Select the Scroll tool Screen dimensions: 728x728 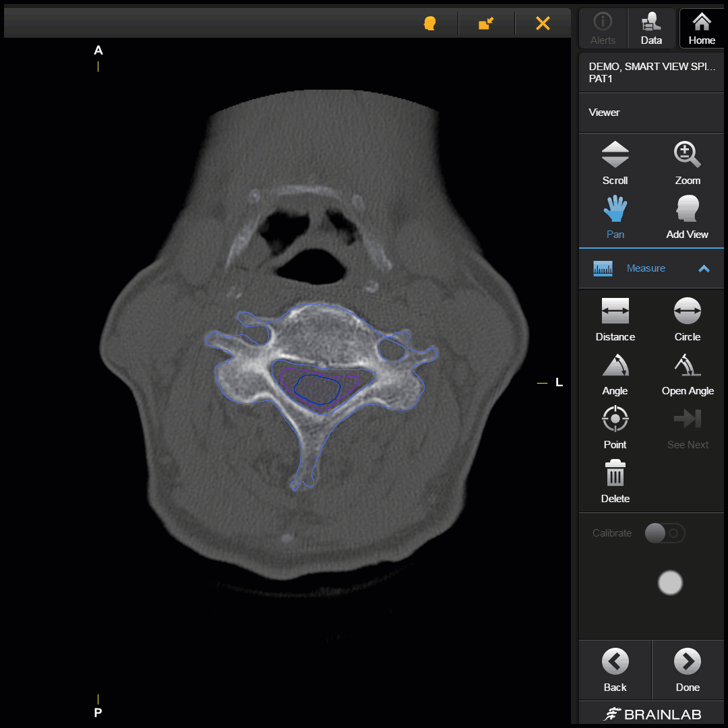615,163
